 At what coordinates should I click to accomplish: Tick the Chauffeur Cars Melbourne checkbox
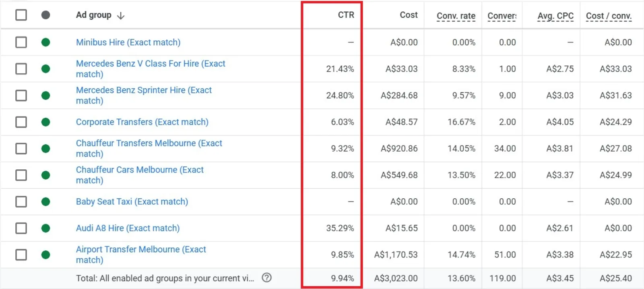21,175
